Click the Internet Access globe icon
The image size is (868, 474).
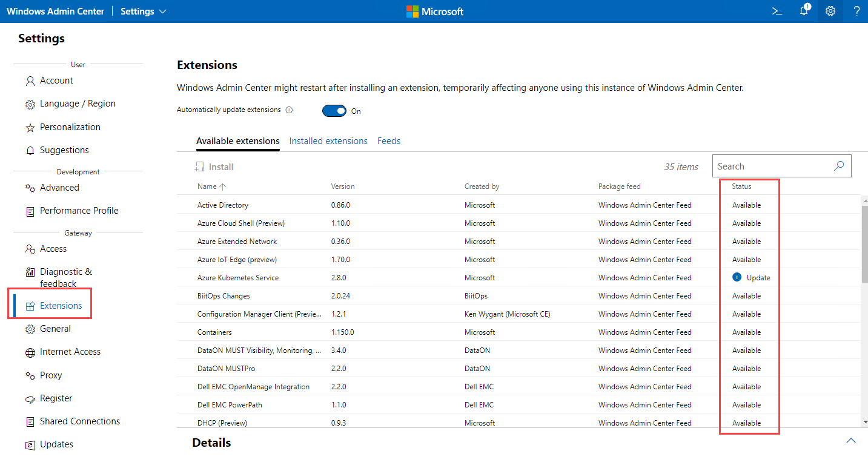point(30,352)
